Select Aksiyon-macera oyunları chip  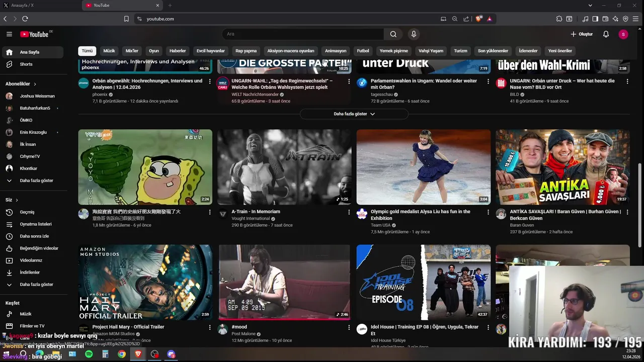click(291, 51)
